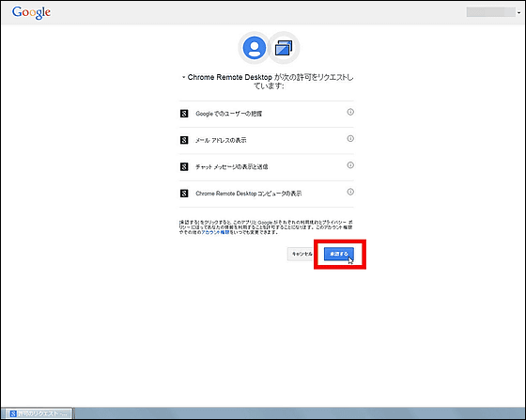This screenshot has width=526, height=420.
Task: Open the account dropdown arrow at top right
Action: [518, 13]
